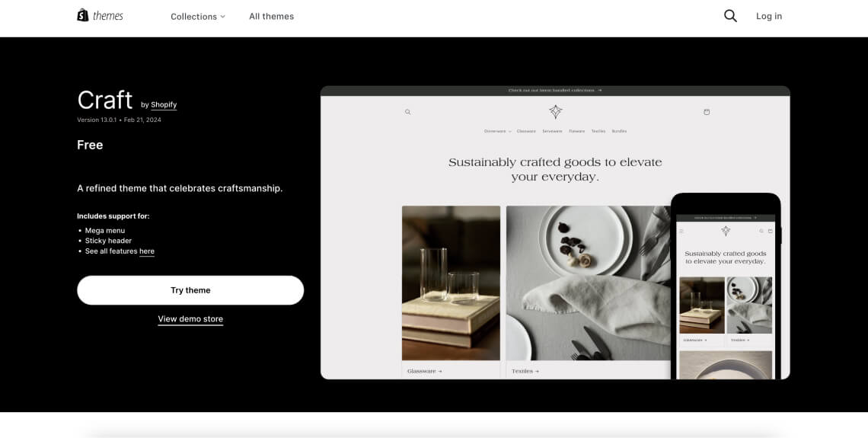Follow the "by Shopify" author link

click(163, 105)
